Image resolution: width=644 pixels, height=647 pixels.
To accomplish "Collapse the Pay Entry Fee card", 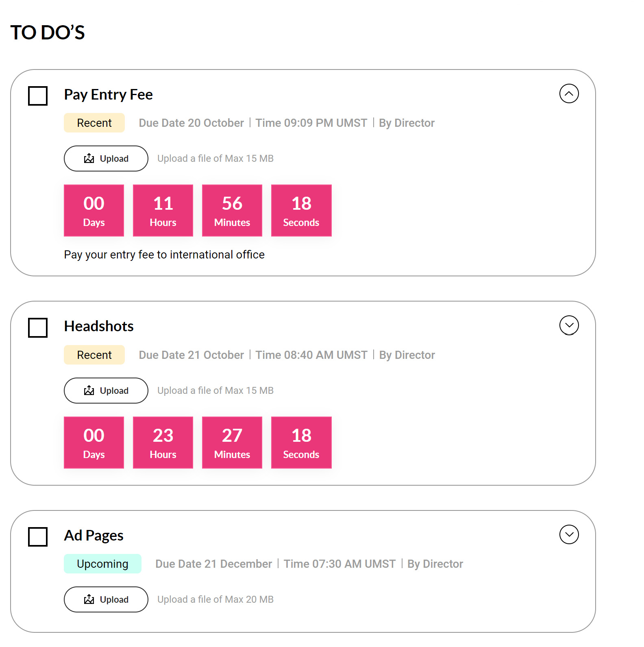I will [569, 93].
